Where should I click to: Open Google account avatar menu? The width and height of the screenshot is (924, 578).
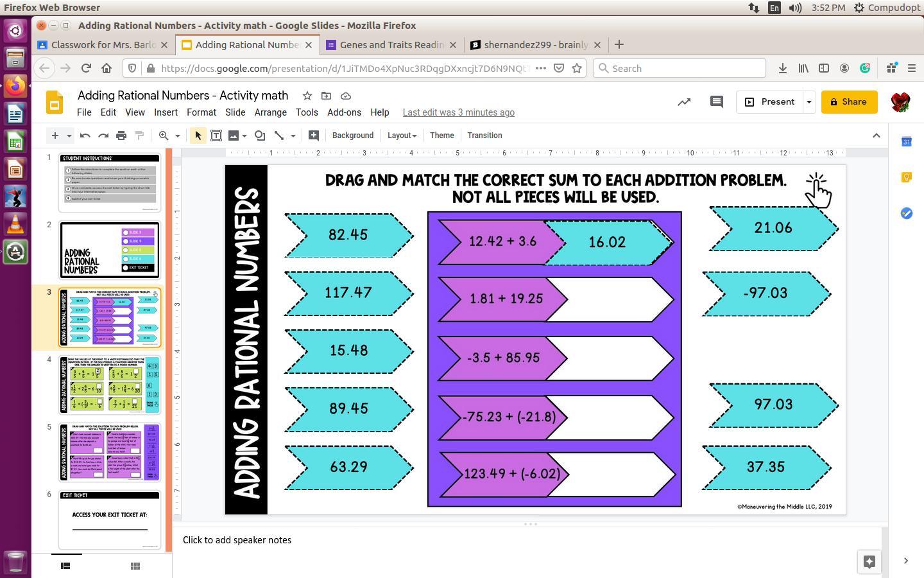(x=901, y=102)
